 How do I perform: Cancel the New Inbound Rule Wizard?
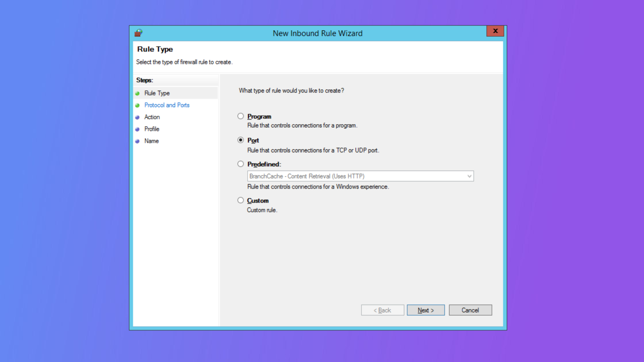[x=470, y=310]
